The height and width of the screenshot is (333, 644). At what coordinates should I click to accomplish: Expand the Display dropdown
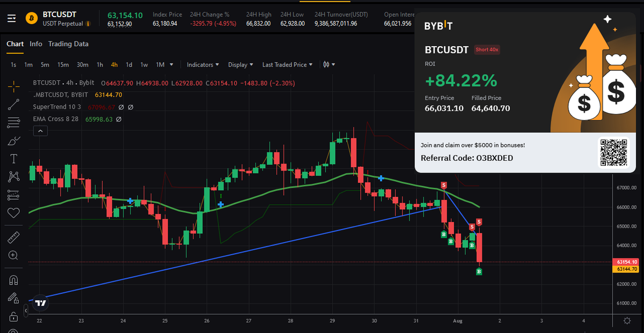point(240,64)
